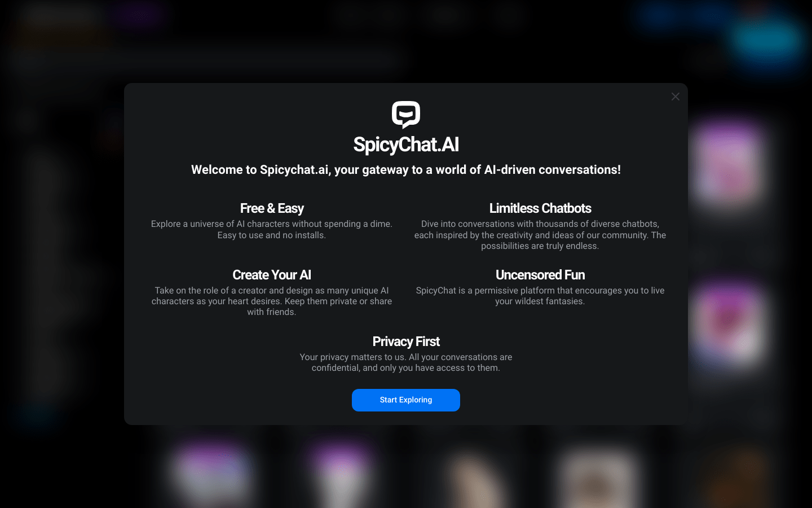
Task: Click the blurred purple badge in the top header
Action: pyautogui.click(x=137, y=14)
